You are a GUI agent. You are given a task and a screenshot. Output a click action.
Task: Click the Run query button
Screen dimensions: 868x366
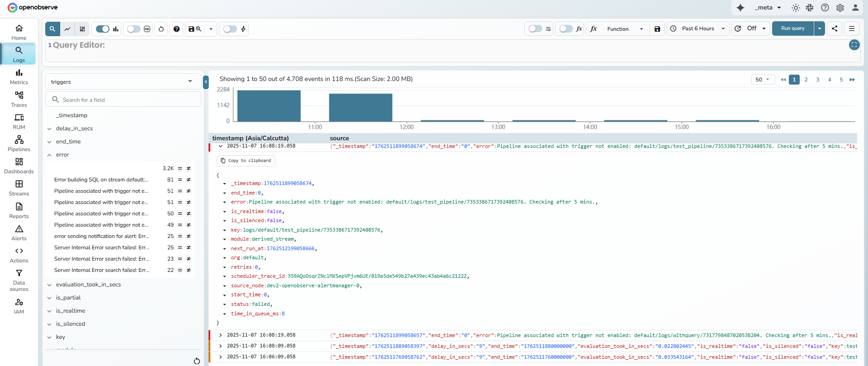click(792, 29)
